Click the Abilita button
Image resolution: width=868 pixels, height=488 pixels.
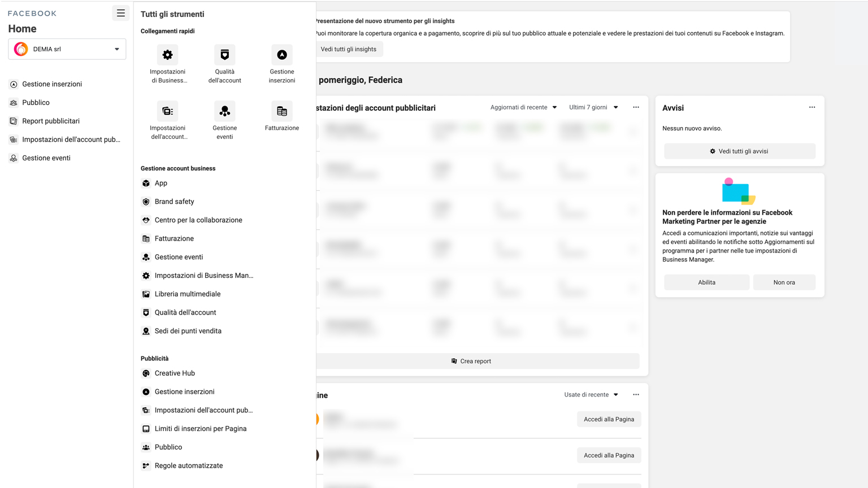[706, 282]
